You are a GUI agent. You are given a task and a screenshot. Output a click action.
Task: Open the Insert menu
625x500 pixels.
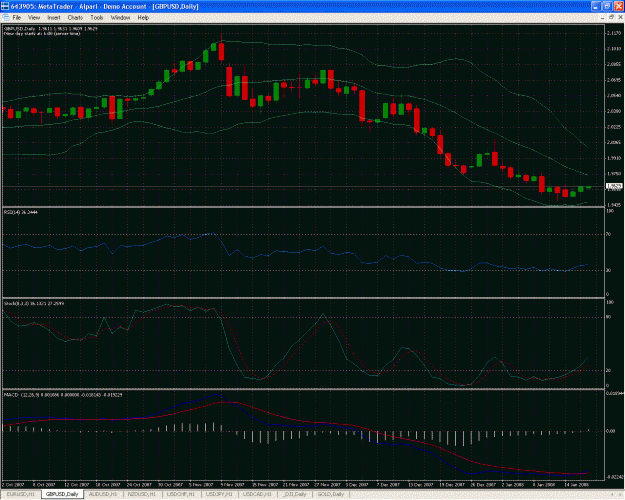(x=54, y=18)
